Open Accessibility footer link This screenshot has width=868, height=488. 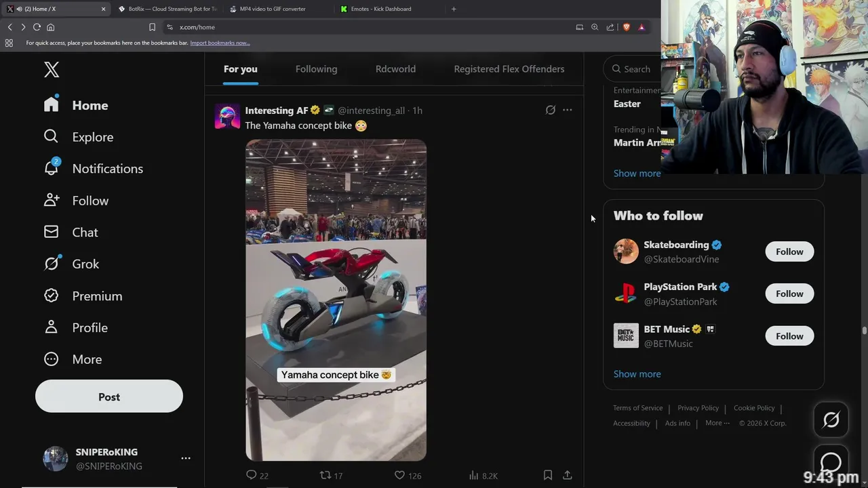tap(631, 423)
